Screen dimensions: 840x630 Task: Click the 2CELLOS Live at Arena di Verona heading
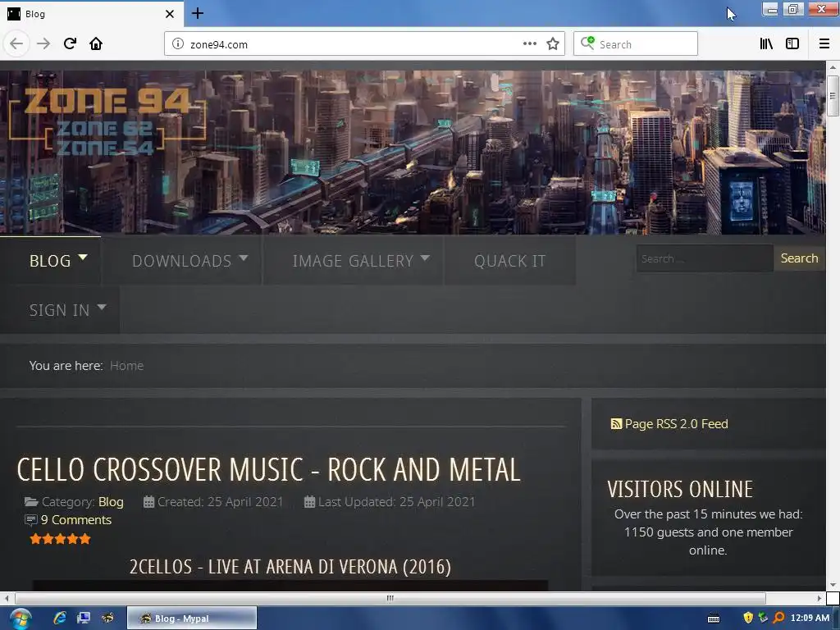point(290,566)
